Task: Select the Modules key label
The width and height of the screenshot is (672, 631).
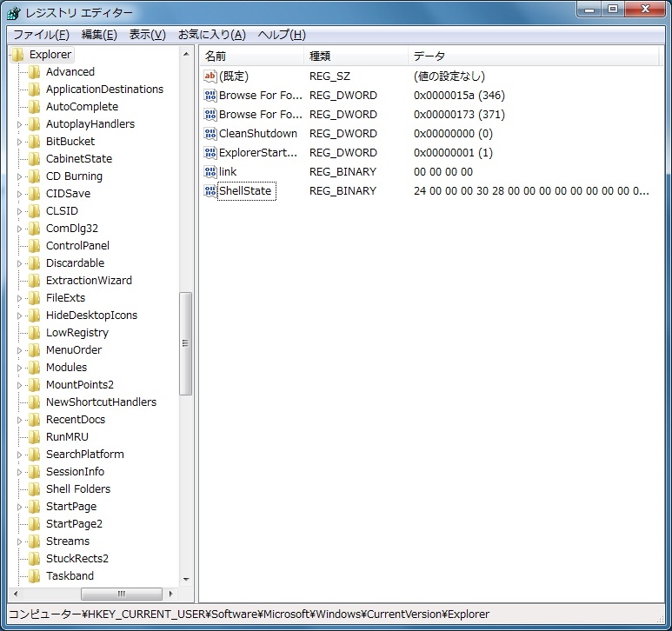Action: (x=66, y=367)
